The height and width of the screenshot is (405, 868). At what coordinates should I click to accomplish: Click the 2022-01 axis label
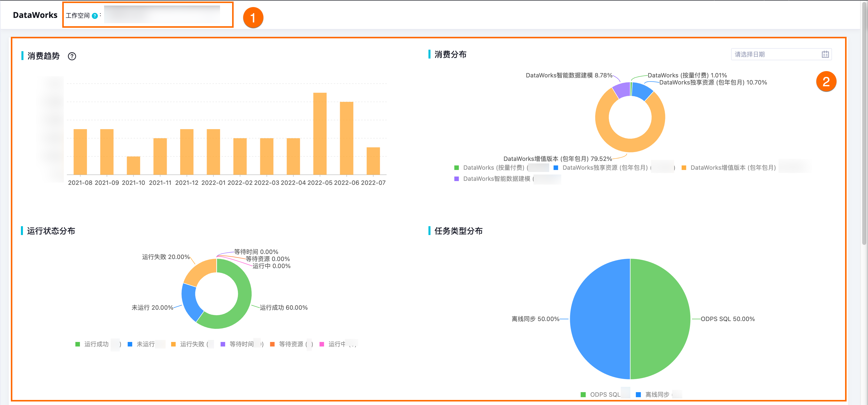[213, 183]
